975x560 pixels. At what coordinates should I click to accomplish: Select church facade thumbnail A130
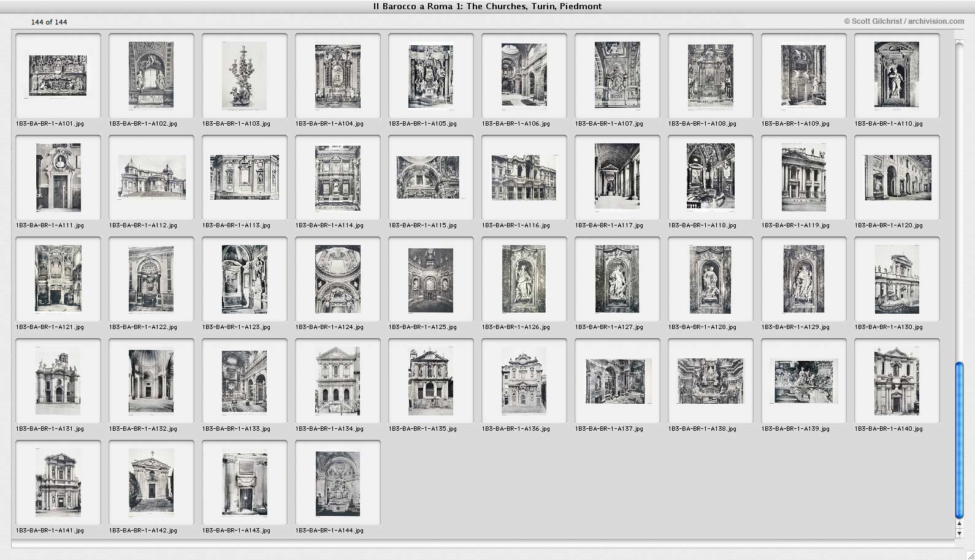(x=897, y=279)
